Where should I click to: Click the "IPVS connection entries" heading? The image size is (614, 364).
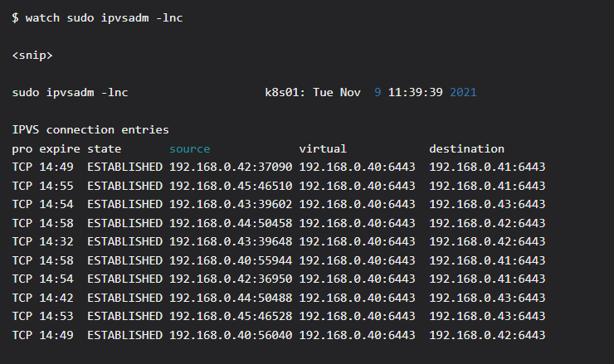90,129
